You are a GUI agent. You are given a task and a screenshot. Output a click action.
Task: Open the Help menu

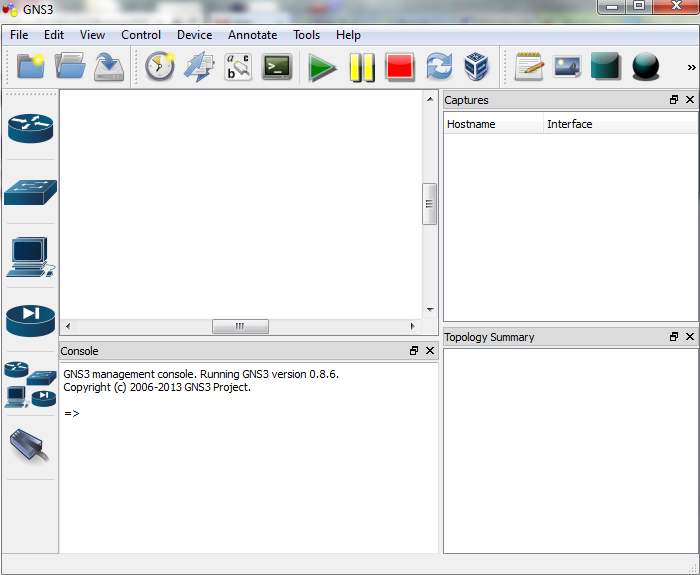pos(348,35)
